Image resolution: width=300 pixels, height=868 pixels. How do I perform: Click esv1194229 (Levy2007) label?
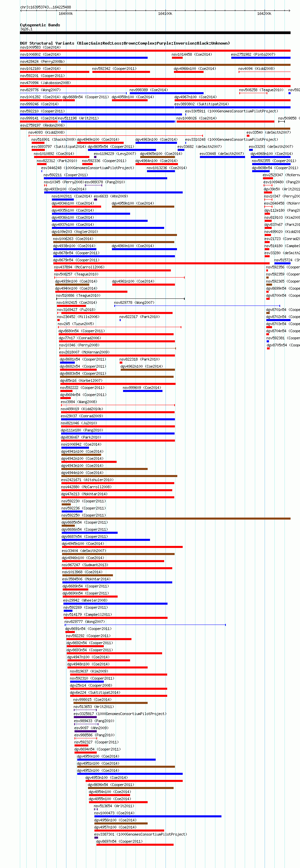[x=115, y=154]
